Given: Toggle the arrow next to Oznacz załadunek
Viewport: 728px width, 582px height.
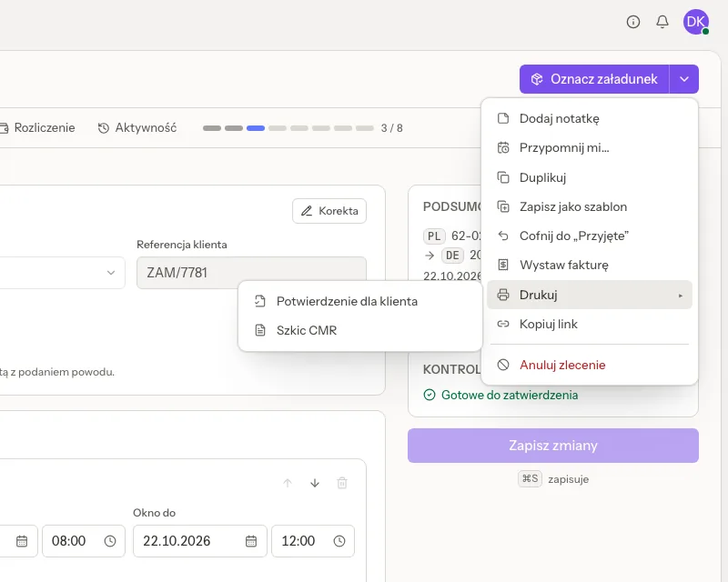Looking at the screenshot, I should tap(684, 79).
